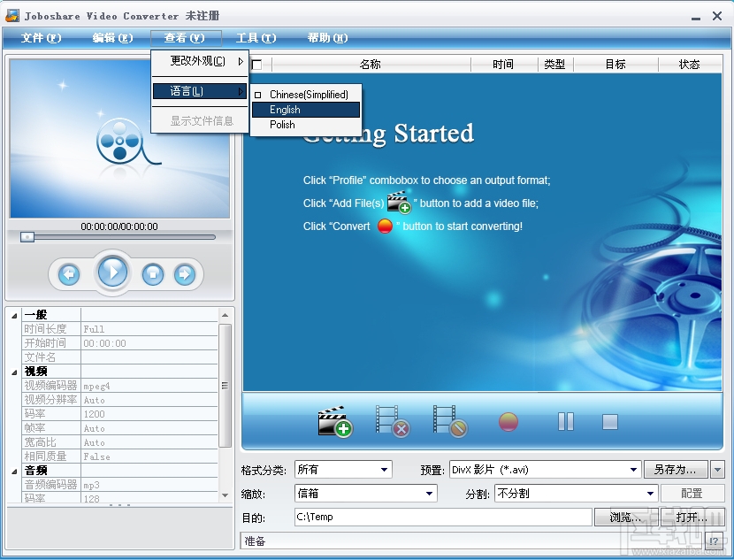734x560 pixels.
Task: Open the 工具 menu
Action: [256, 38]
